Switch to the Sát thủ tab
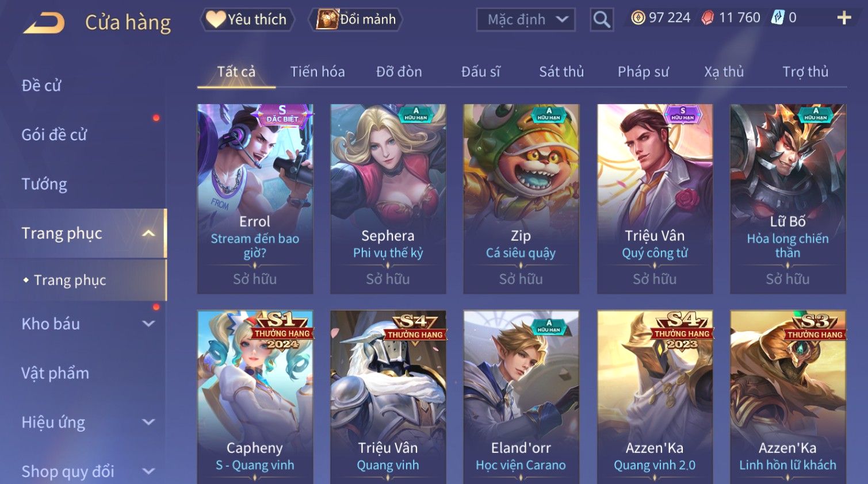The image size is (868, 484). click(561, 72)
